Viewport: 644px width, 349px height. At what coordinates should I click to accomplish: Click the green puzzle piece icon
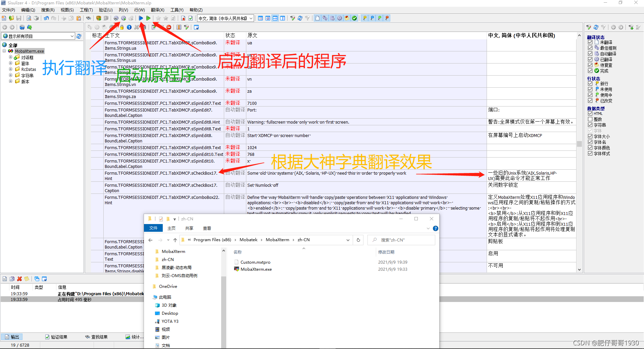(x=30, y=27)
